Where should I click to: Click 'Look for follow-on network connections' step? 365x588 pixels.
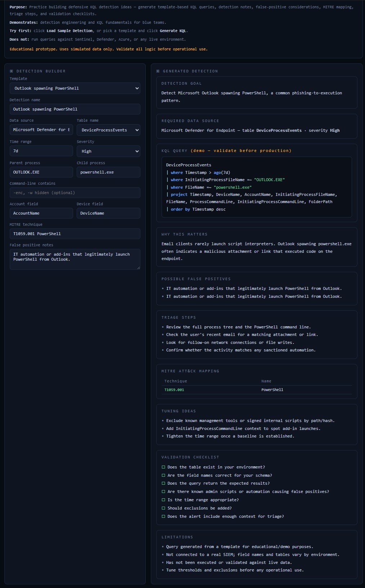pos(230,342)
